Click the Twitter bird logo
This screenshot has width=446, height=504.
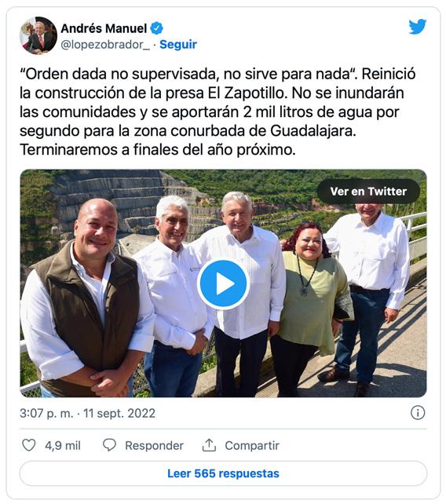click(418, 27)
